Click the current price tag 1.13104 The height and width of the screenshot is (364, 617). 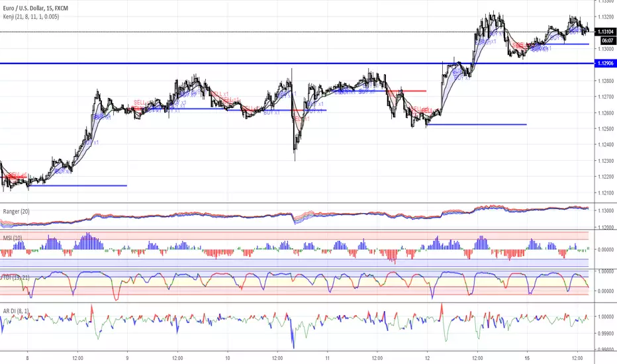tap(605, 32)
